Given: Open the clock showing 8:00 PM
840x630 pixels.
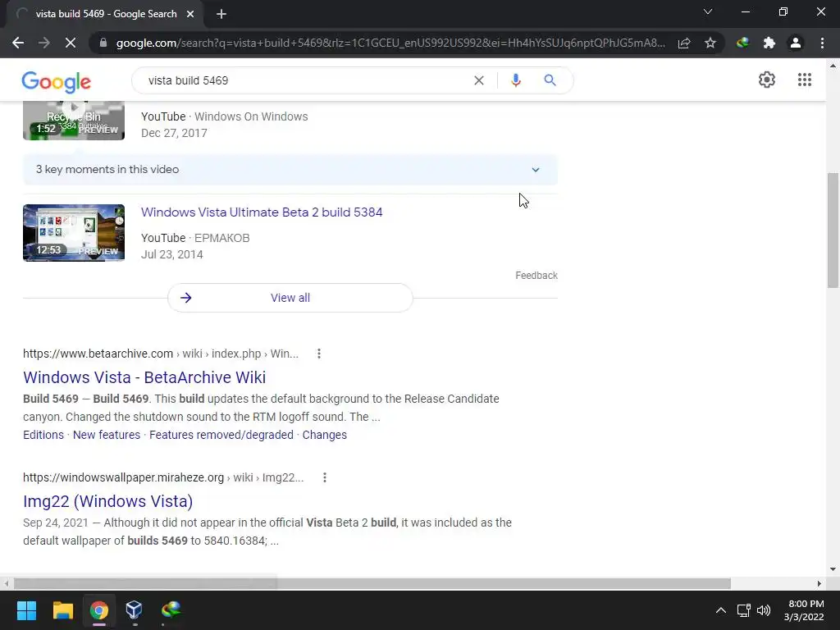Looking at the screenshot, I should point(805,610).
